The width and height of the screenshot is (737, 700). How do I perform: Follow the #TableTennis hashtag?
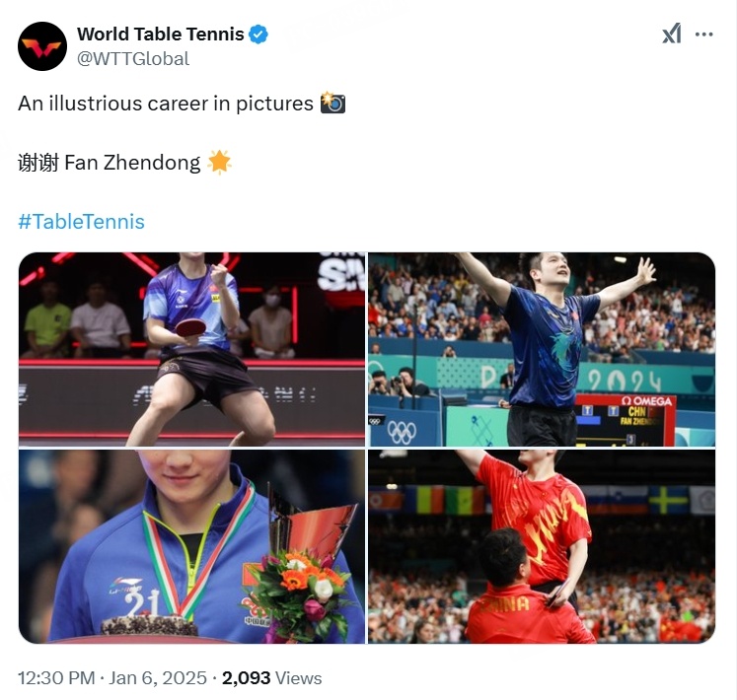(81, 221)
